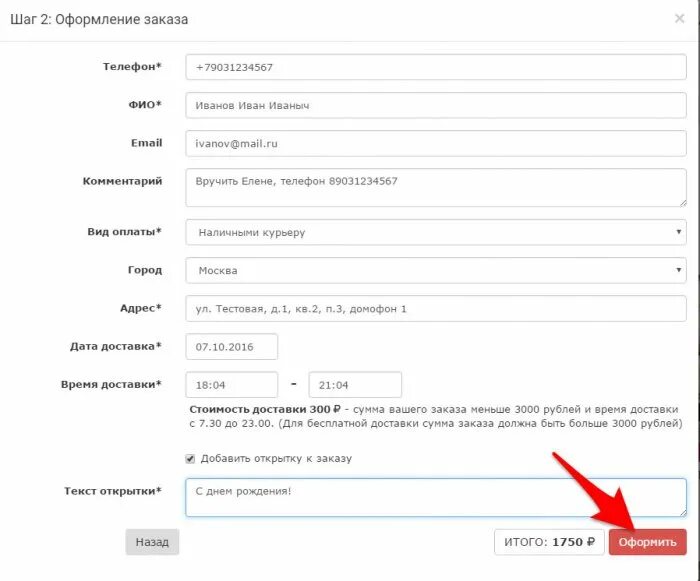Viewport: 700px width, 581px height.
Task: Click the Телефон* field label
Action: point(132,67)
